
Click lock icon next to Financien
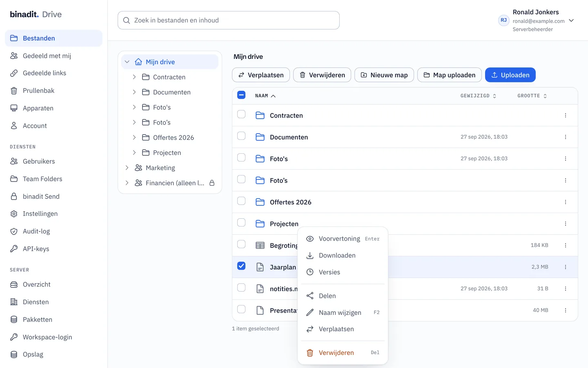pyautogui.click(x=212, y=183)
